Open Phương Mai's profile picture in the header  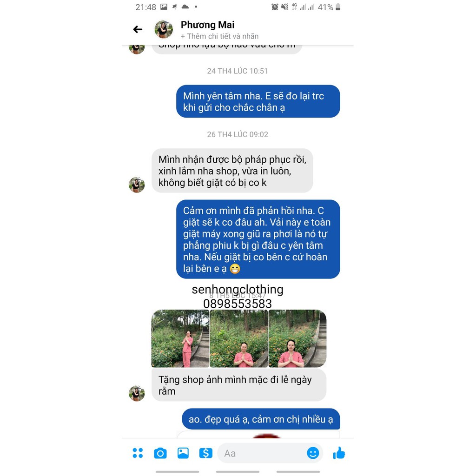click(164, 29)
